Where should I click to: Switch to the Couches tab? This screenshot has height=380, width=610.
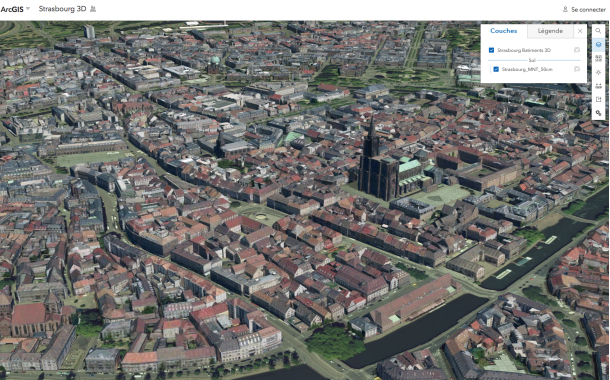coord(503,31)
